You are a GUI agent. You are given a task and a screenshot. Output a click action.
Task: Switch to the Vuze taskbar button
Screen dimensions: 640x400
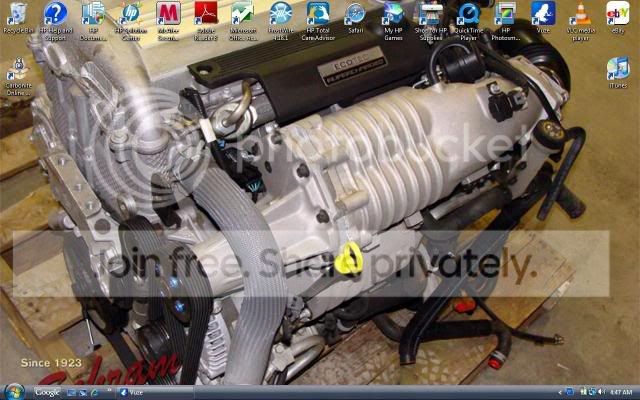[x=157, y=393]
